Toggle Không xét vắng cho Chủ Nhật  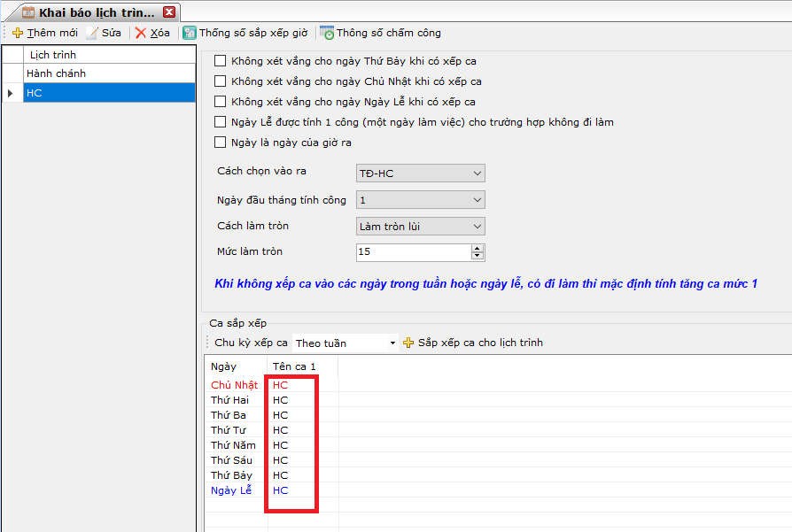(221, 81)
